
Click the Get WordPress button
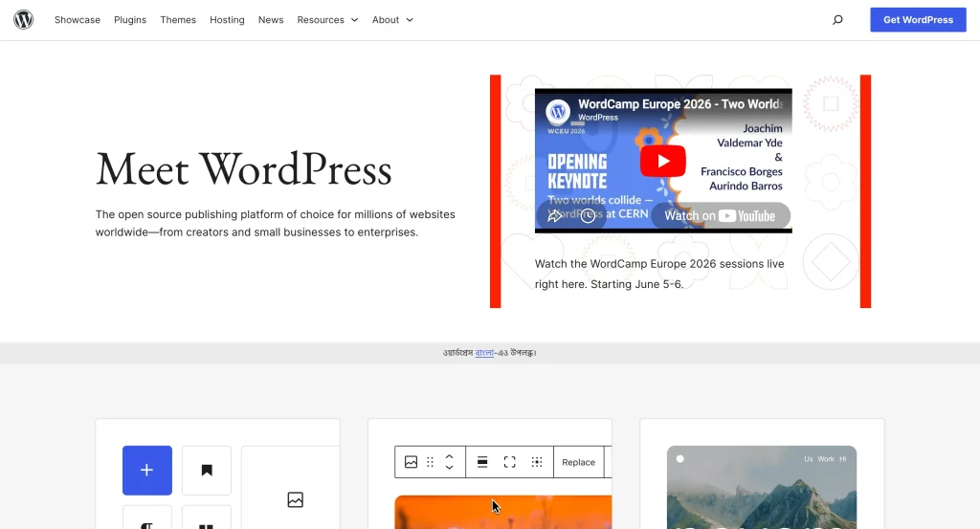click(x=918, y=20)
